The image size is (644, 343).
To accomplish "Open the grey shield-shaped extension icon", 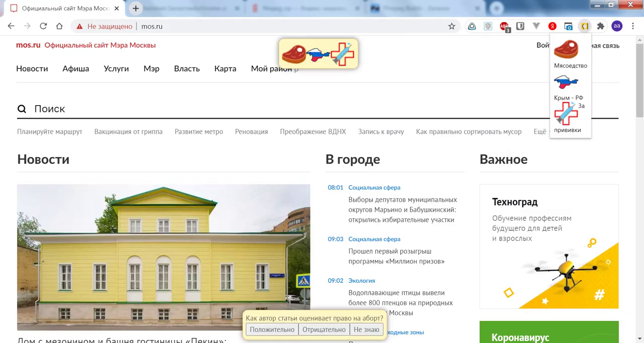I will [x=520, y=26].
